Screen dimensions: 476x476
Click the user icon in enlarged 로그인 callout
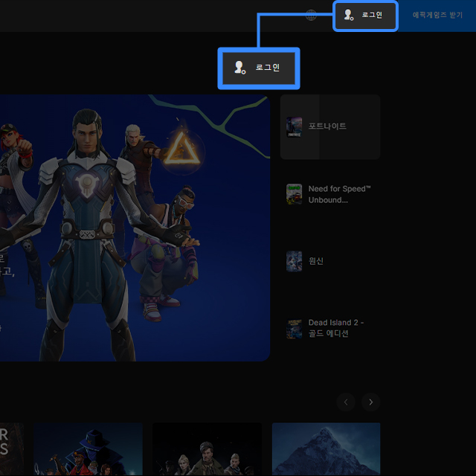pos(239,68)
